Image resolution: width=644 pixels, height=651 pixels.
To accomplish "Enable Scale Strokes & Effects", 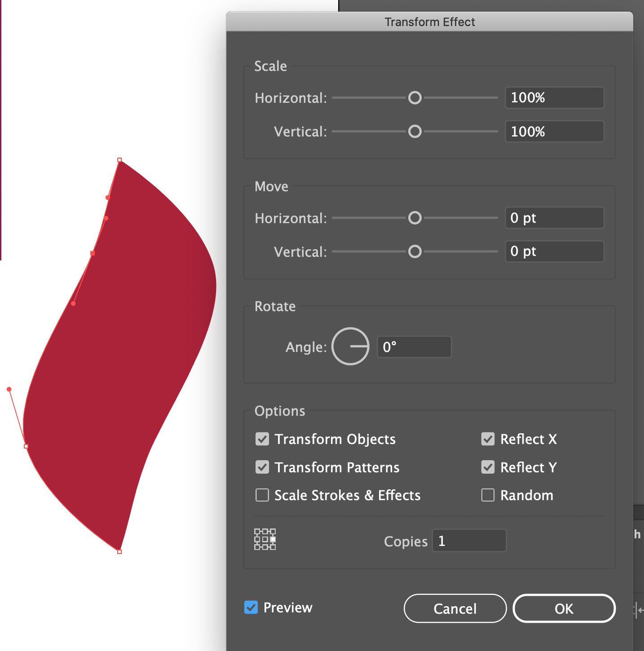I will [262, 495].
